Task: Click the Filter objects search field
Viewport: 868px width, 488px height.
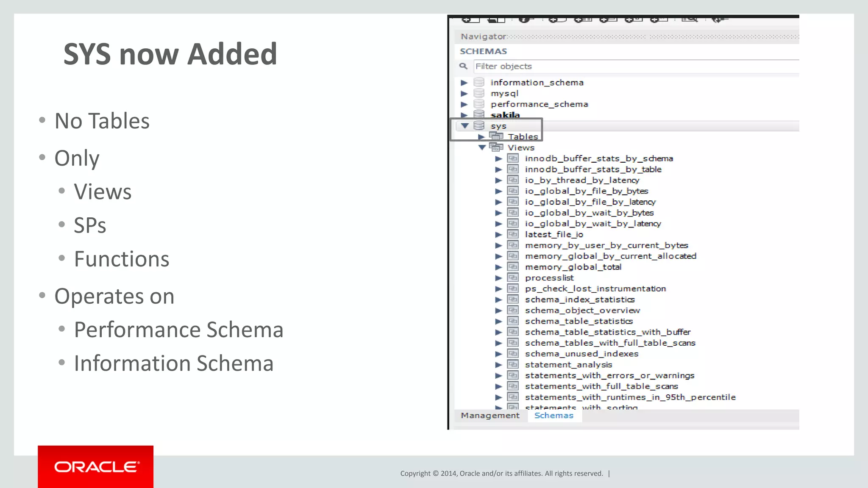Action: [x=636, y=66]
